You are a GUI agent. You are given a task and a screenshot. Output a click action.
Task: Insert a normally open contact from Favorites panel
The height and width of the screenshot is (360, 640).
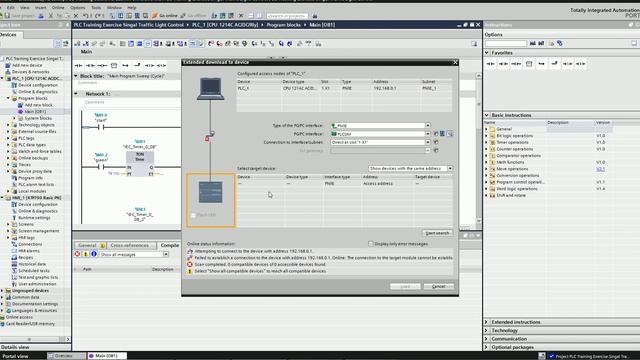coord(490,64)
